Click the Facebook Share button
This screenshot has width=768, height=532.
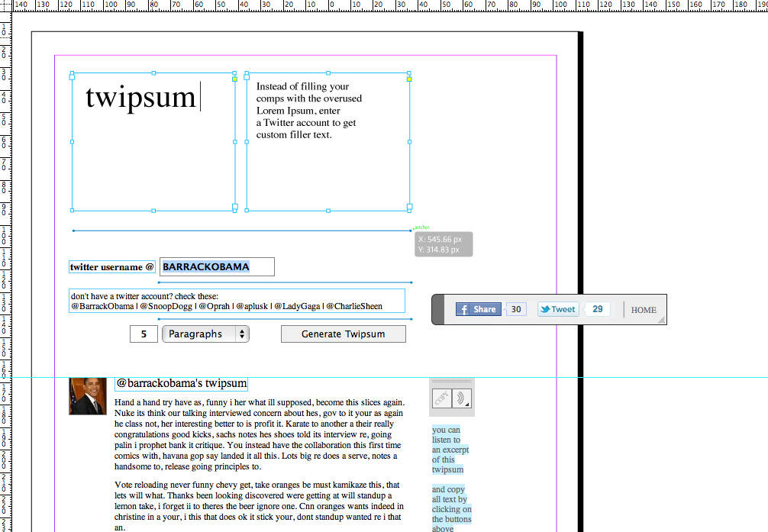pyautogui.click(x=479, y=309)
